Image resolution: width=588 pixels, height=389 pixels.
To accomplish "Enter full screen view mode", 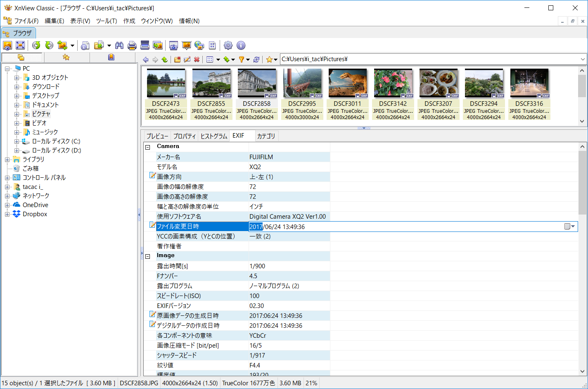I will coord(20,45).
